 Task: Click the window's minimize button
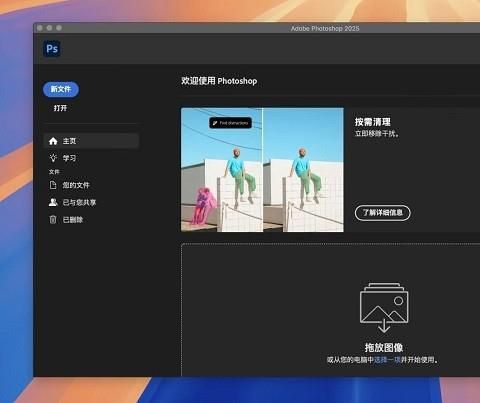pos(49,28)
